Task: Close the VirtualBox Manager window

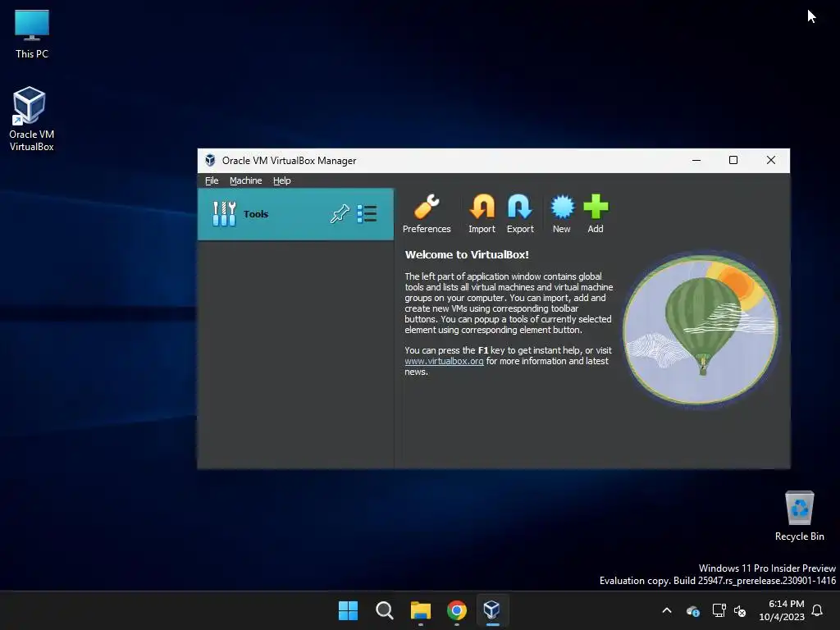Action: tap(771, 160)
